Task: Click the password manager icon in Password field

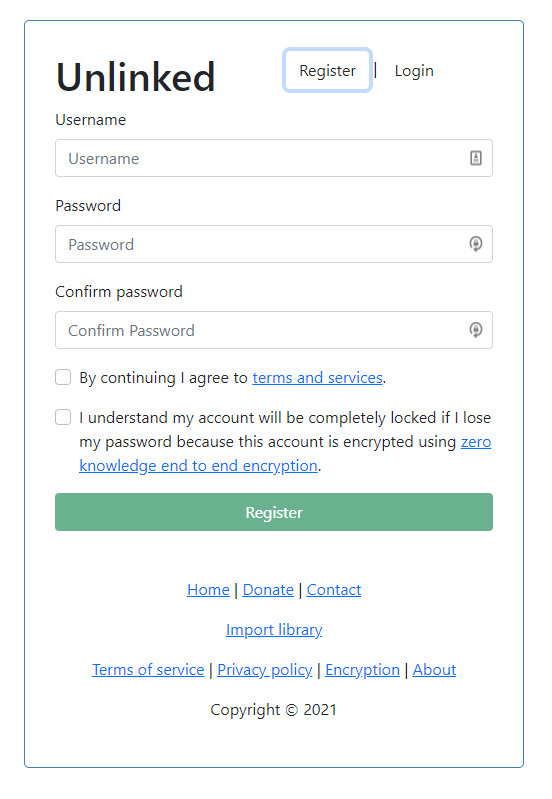Action: [x=476, y=244]
